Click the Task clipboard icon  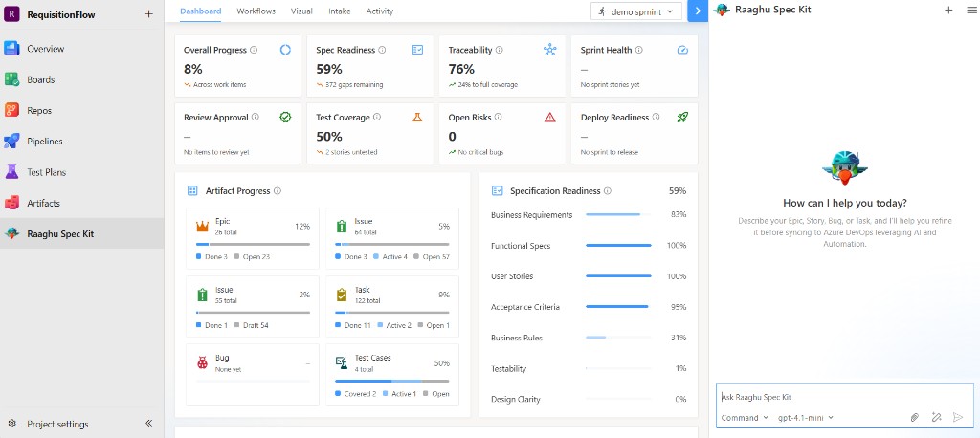342,295
